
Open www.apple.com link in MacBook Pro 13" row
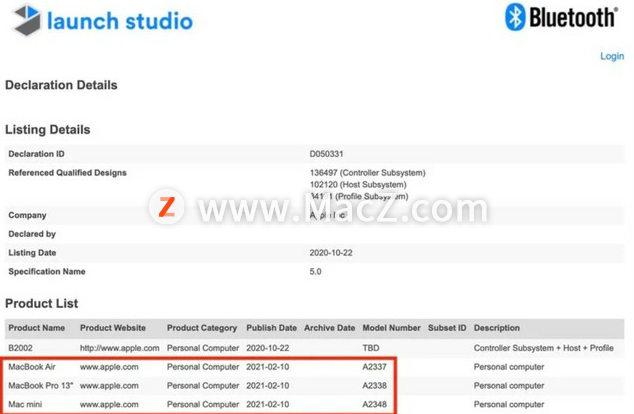[109, 386]
